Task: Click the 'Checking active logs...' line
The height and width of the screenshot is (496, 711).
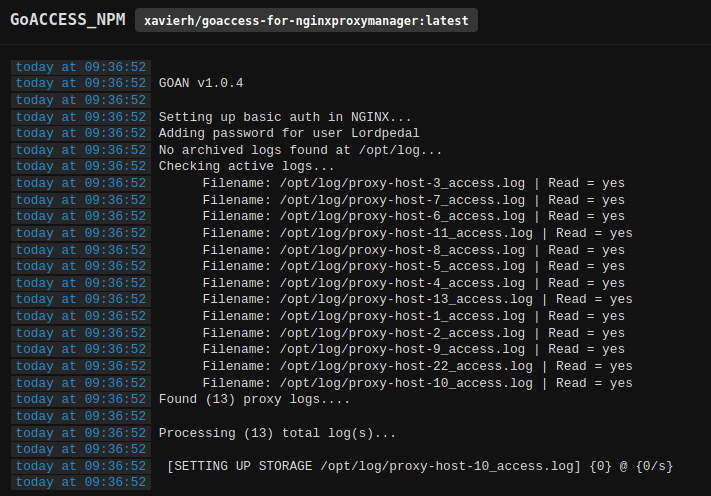Action: point(247,166)
